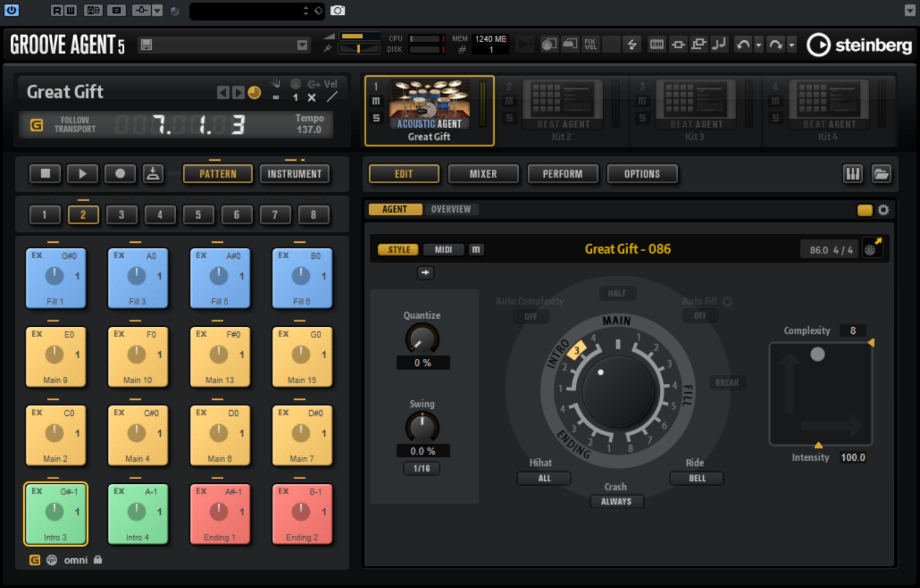Open the MIXER page
Image resolution: width=920 pixels, height=588 pixels.
point(483,174)
